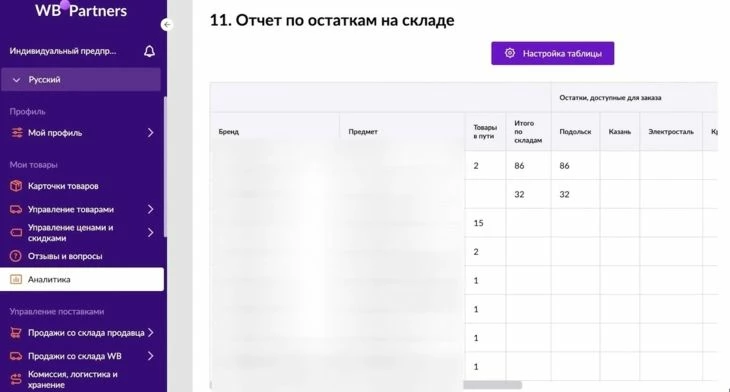Click the Комиссия, логистика и хранение route icon
The image size is (730, 392).
[16, 379]
